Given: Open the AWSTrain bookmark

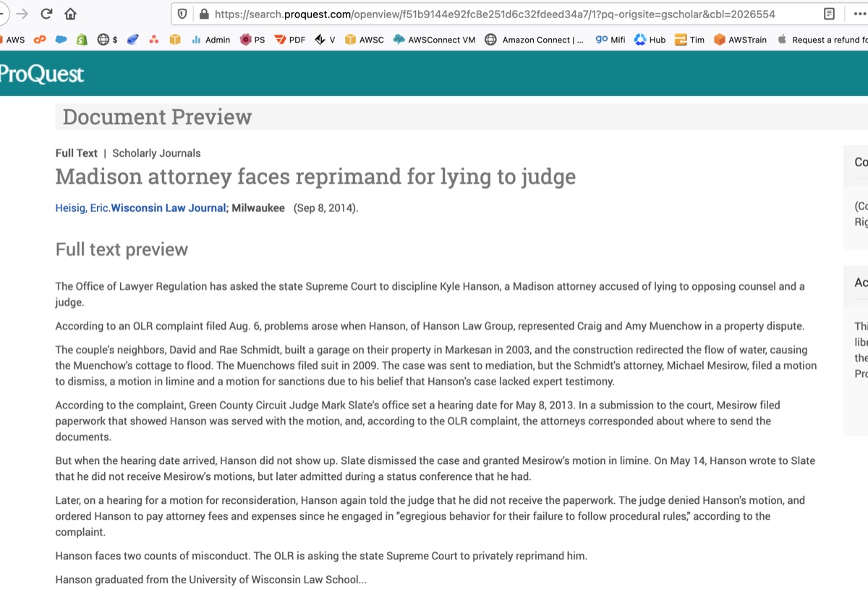Looking at the screenshot, I should pos(740,40).
